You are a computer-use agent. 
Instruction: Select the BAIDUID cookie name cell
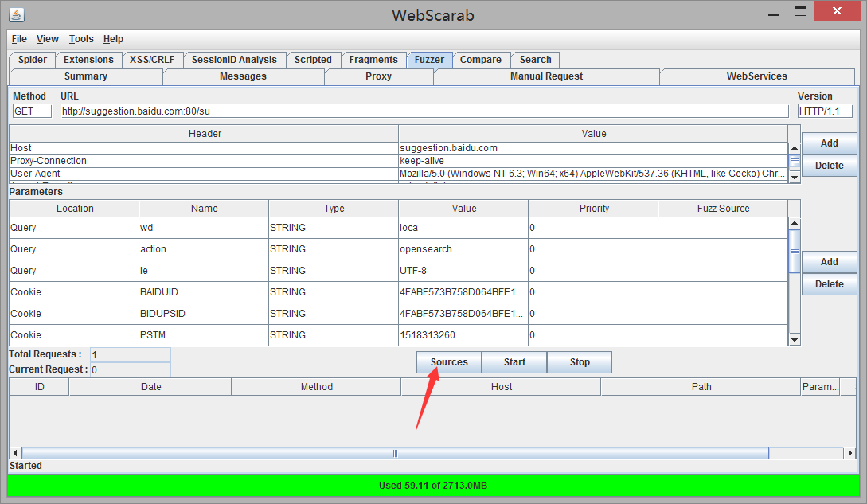click(x=204, y=292)
